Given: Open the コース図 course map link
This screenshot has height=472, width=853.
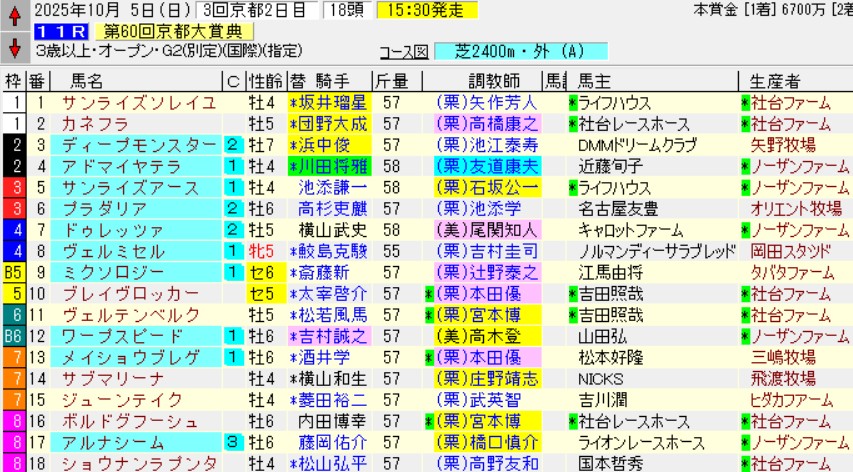Looking at the screenshot, I should (x=404, y=52).
